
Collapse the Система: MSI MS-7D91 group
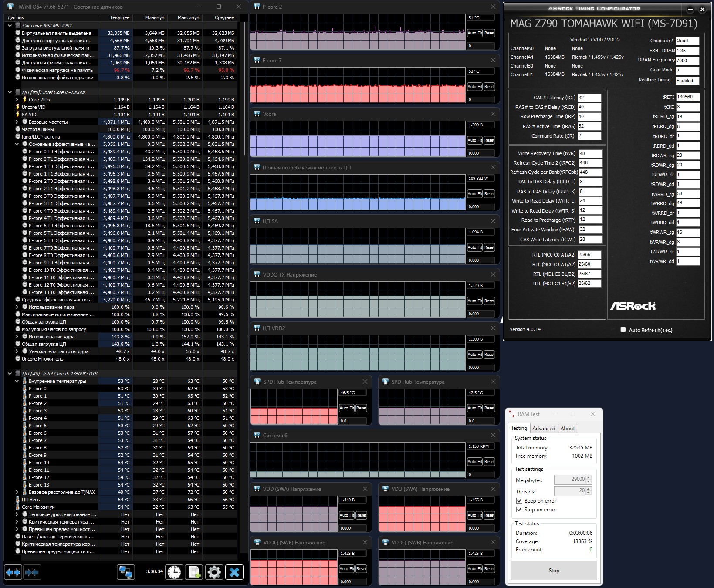pos(10,26)
